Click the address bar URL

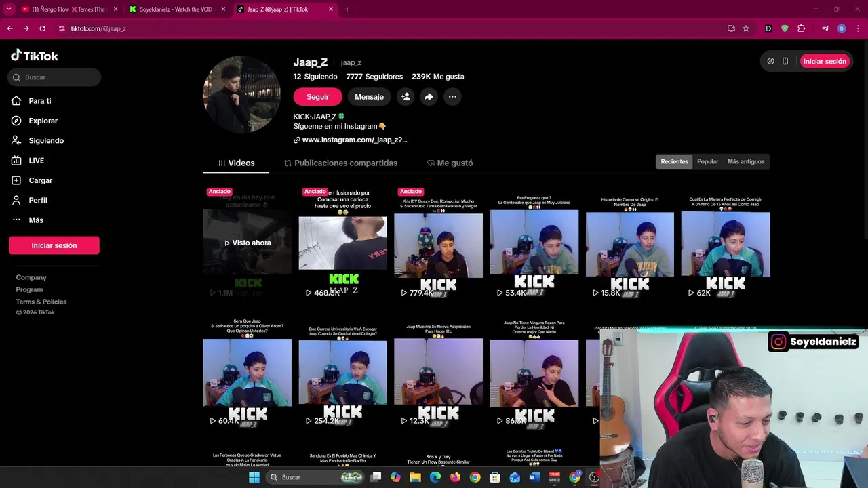tap(98, 28)
